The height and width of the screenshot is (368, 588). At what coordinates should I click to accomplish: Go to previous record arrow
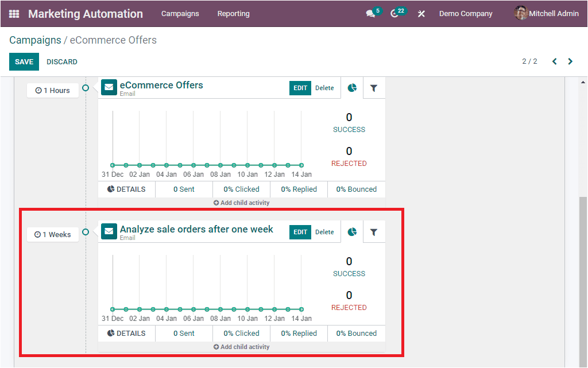click(554, 61)
